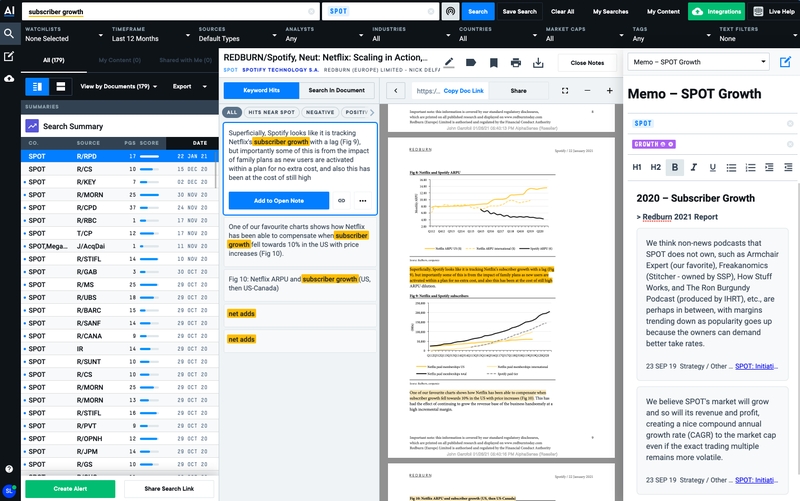Open the new note sidebar icon
This screenshot has height=501, width=800.
coord(9,56)
